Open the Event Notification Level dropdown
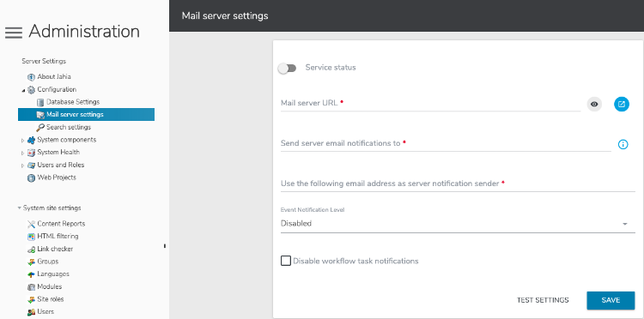This screenshot has width=644, height=319. 458,224
